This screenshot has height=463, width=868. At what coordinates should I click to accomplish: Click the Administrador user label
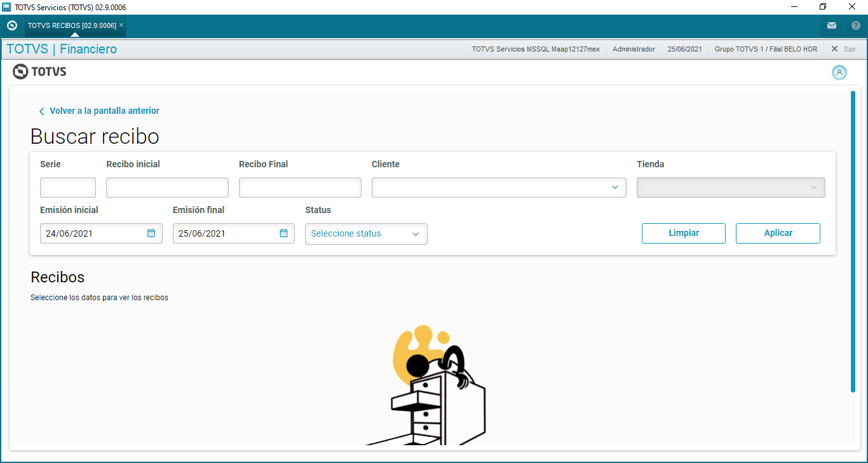point(634,49)
